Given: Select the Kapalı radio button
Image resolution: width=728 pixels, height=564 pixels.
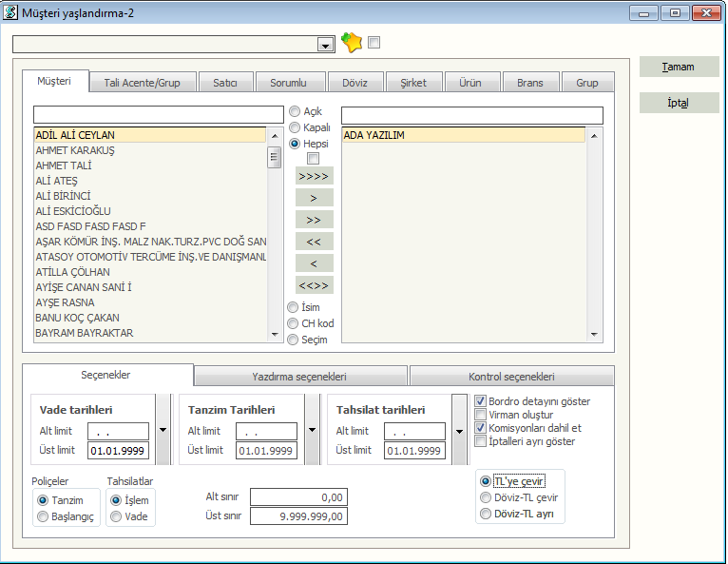Looking at the screenshot, I should click(295, 127).
